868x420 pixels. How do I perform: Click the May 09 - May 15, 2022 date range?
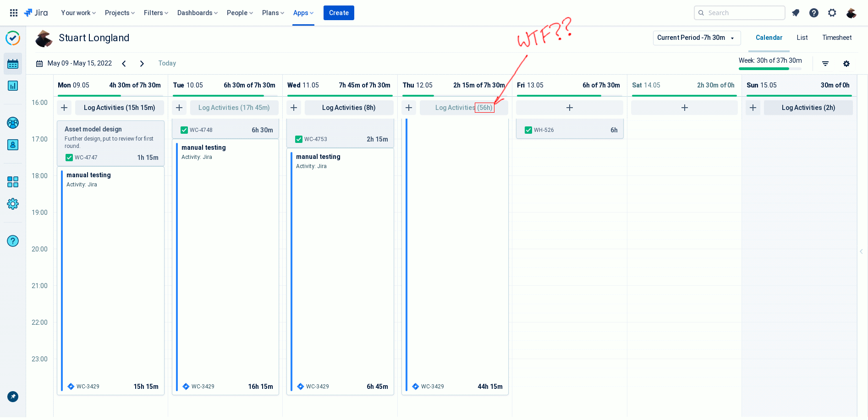coord(80,64)
